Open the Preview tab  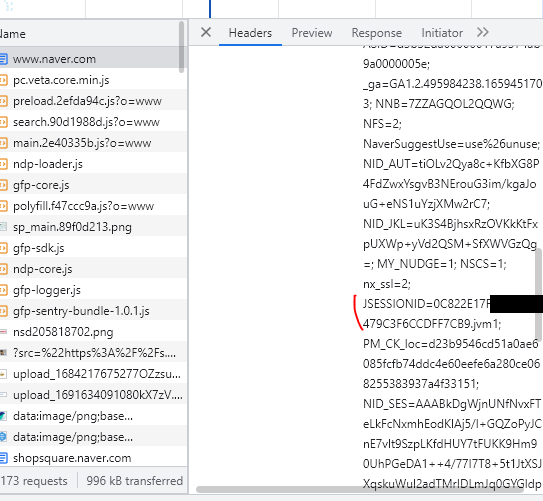(x=312, y=33)
